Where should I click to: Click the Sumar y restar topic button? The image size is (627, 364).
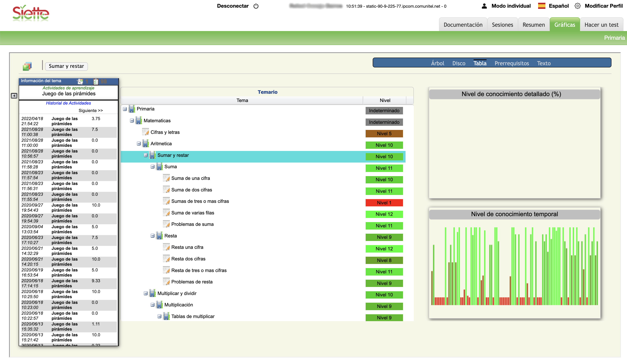pos(66,66)
